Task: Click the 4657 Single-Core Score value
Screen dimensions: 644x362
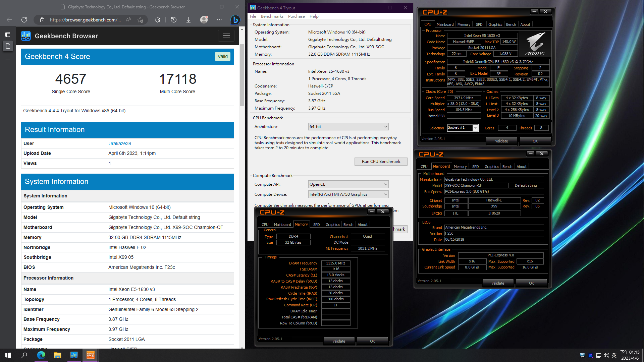Action: (71, 79)
